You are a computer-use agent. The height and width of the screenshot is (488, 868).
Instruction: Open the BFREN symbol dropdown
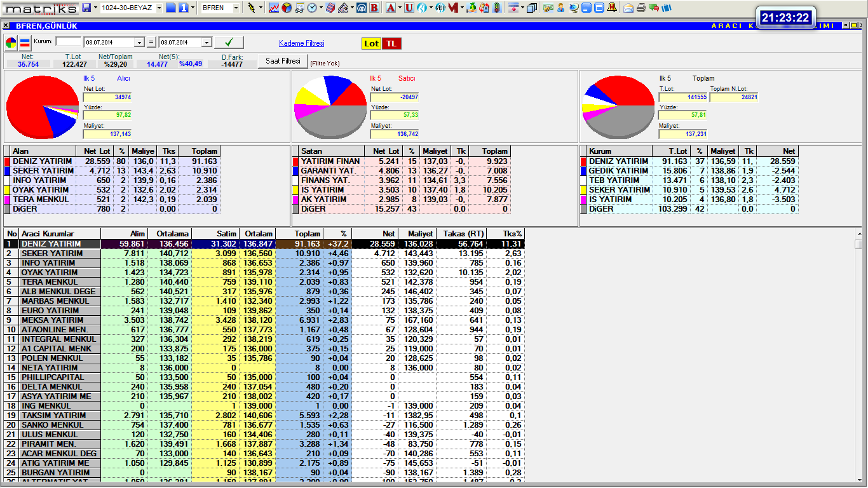click(236, 8)
